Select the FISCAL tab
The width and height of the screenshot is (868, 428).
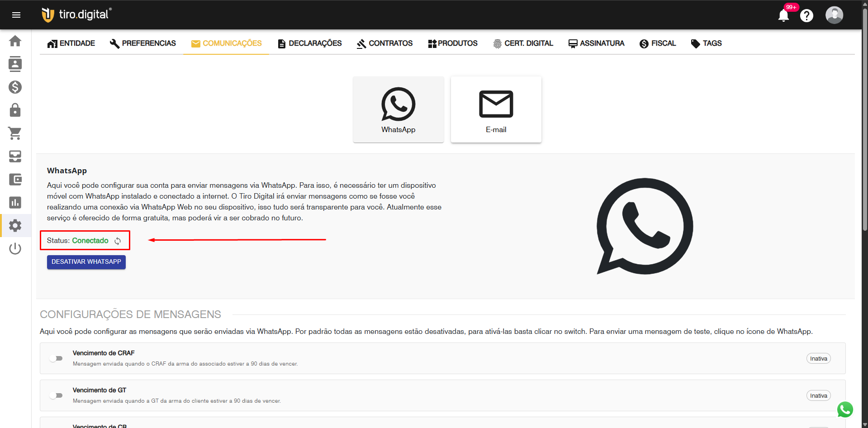[657, 43]
